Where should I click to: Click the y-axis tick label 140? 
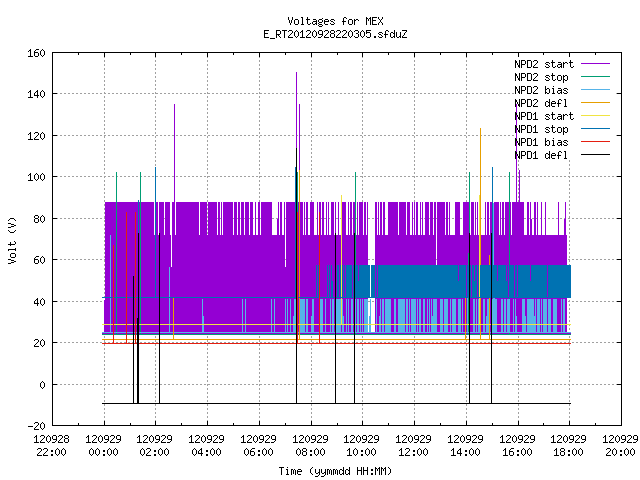[36, 94]
